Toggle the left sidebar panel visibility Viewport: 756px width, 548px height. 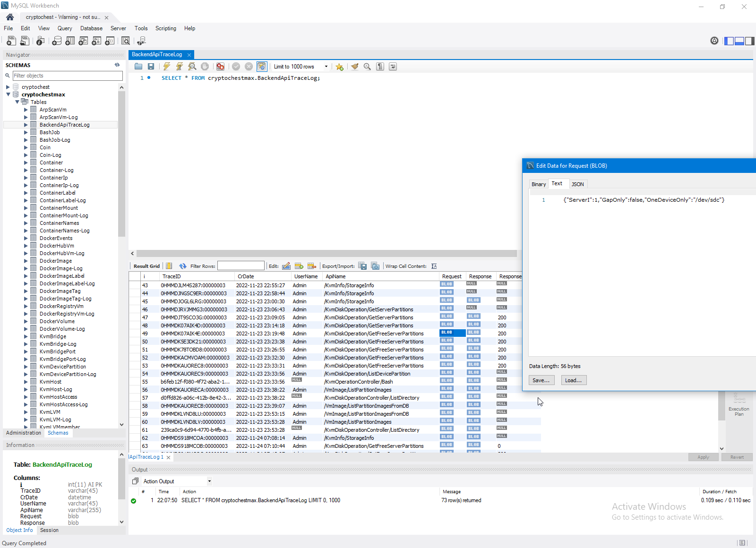click(x=729, y=41)
